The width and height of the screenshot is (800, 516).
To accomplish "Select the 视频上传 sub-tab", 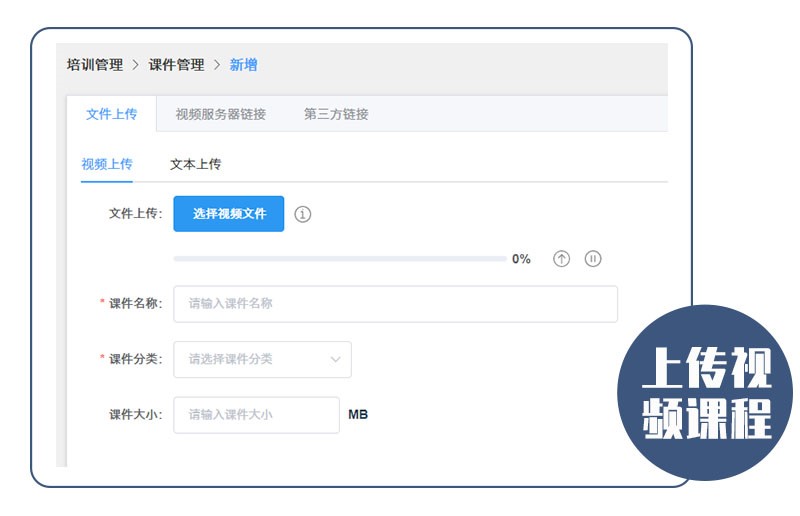I will [x=107, y=164].
